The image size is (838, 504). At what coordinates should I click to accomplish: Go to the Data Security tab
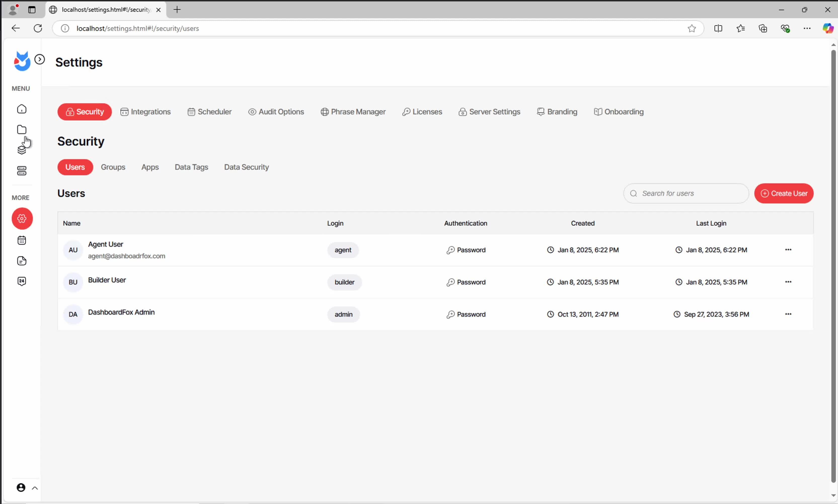(x=246, y=167)
